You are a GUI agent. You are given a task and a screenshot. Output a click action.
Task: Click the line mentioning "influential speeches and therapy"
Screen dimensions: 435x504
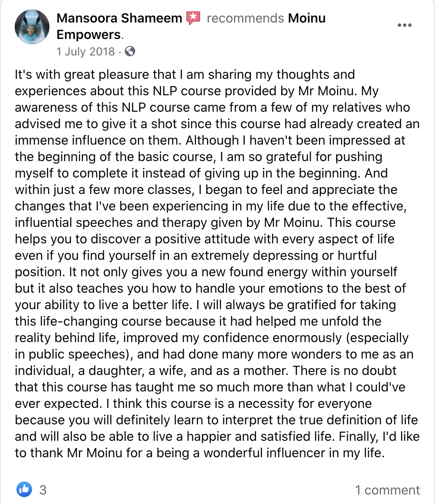click(x=205, y=223)
